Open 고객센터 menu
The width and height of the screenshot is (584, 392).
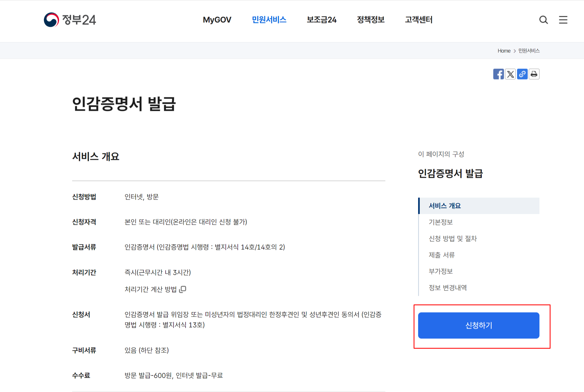[x=418, y=20]
